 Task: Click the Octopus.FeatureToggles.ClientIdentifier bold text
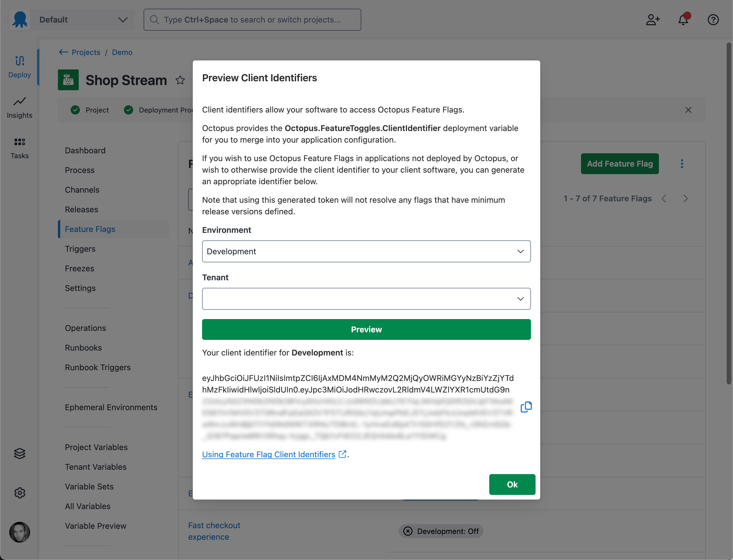coord(363,128)
